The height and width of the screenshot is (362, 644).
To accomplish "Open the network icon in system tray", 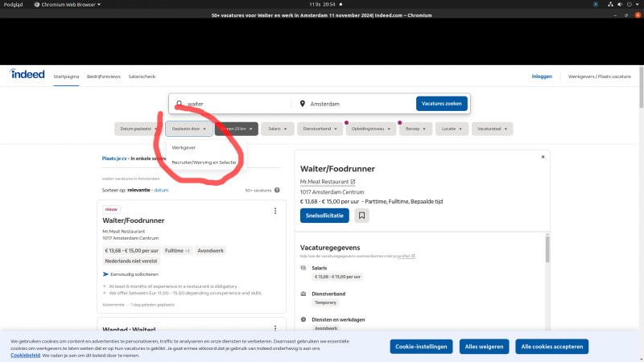I will (610, 5).
